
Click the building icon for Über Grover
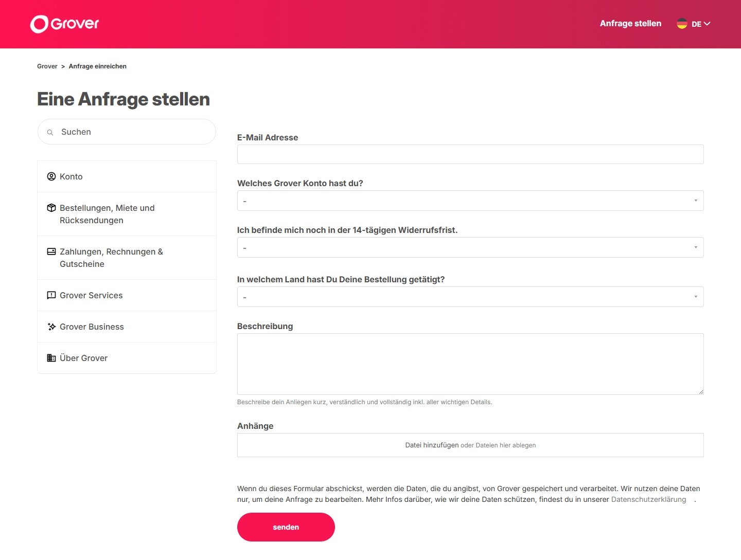coord(51,358)
